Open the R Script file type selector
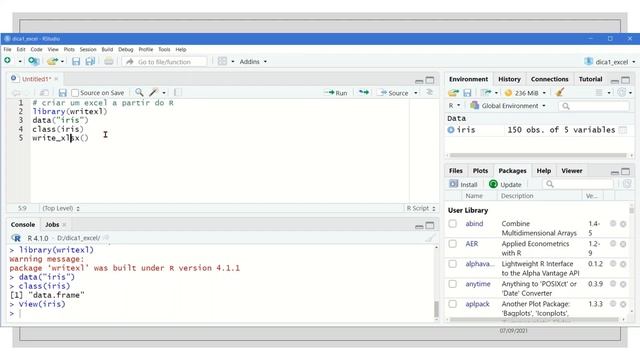 [421, 208]
